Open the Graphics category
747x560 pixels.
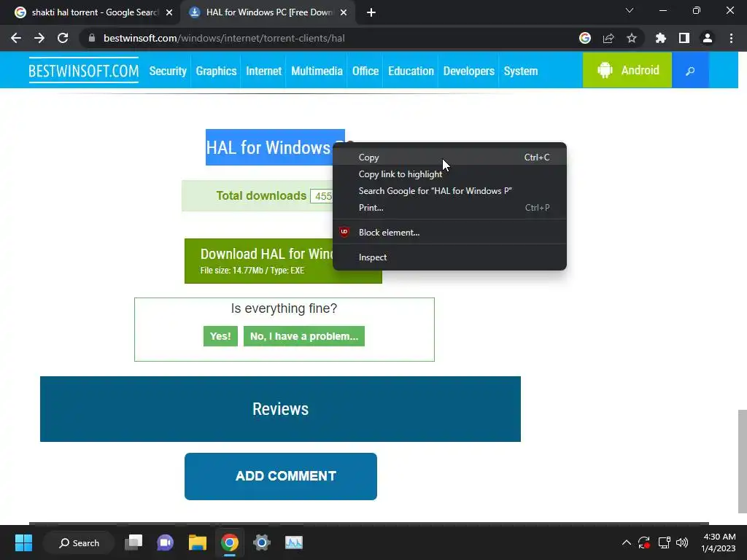(216, 71)
